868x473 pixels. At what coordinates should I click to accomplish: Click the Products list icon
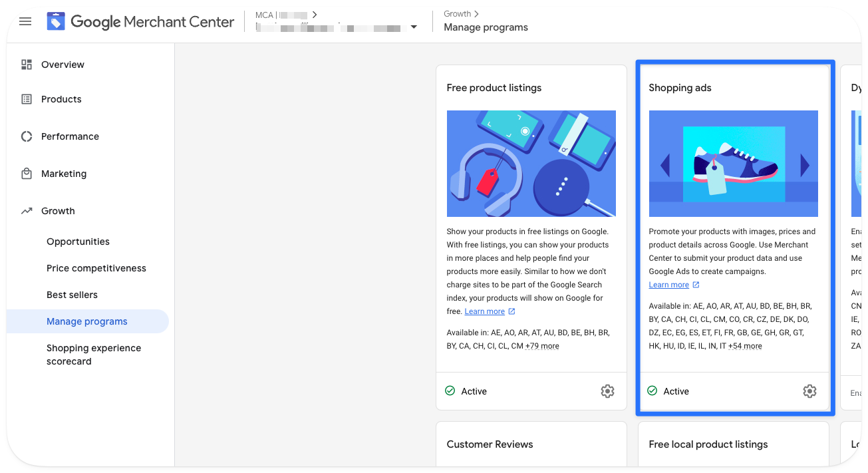coord(27,99)
